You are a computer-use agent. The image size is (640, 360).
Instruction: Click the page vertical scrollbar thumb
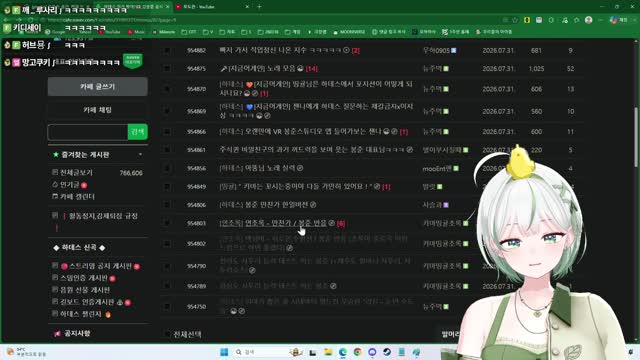point(636,137)
